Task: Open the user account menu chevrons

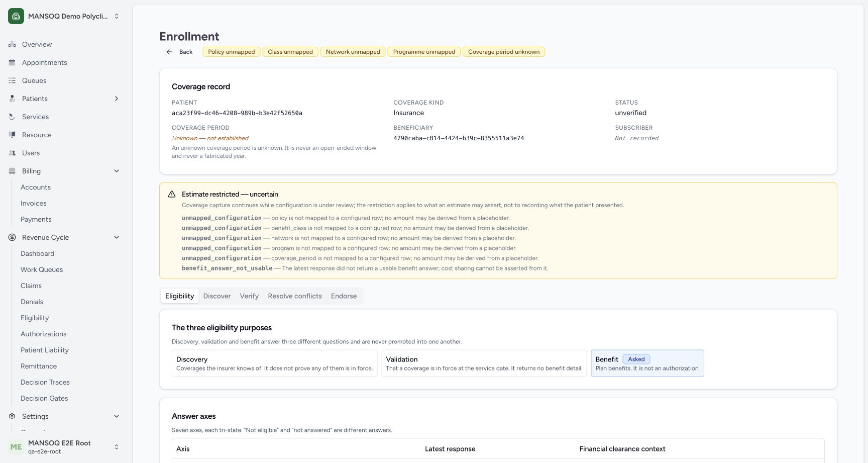Action: 117,447
